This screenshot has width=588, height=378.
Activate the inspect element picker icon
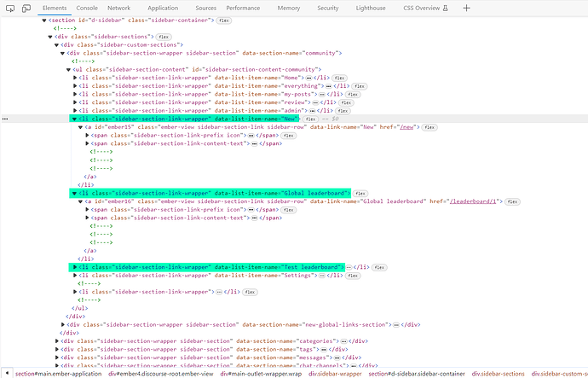(10, 8)
